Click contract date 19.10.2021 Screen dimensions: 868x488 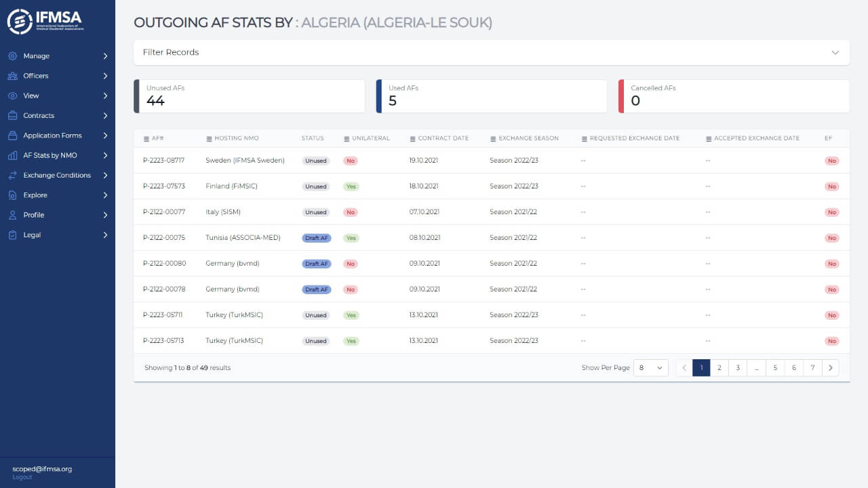click(424, 161)
